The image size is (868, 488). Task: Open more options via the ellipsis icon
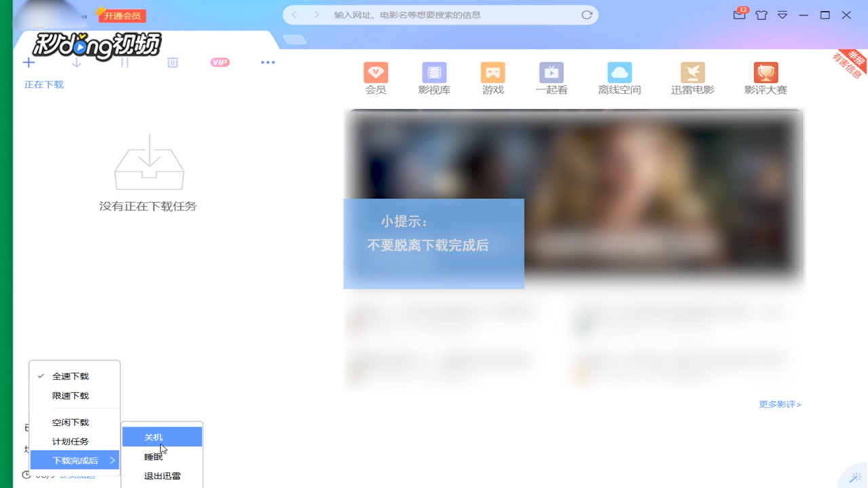click(x=267, y=62)
